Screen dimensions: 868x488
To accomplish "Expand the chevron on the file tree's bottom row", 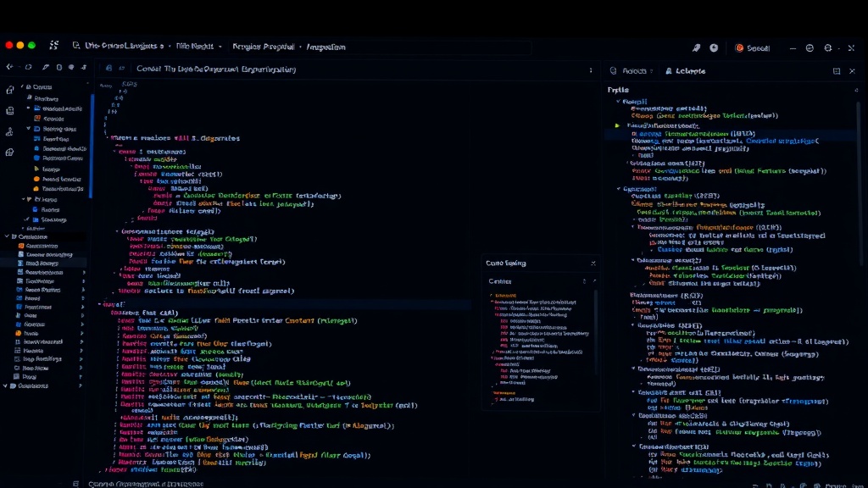I will click(x=81, y=385).
